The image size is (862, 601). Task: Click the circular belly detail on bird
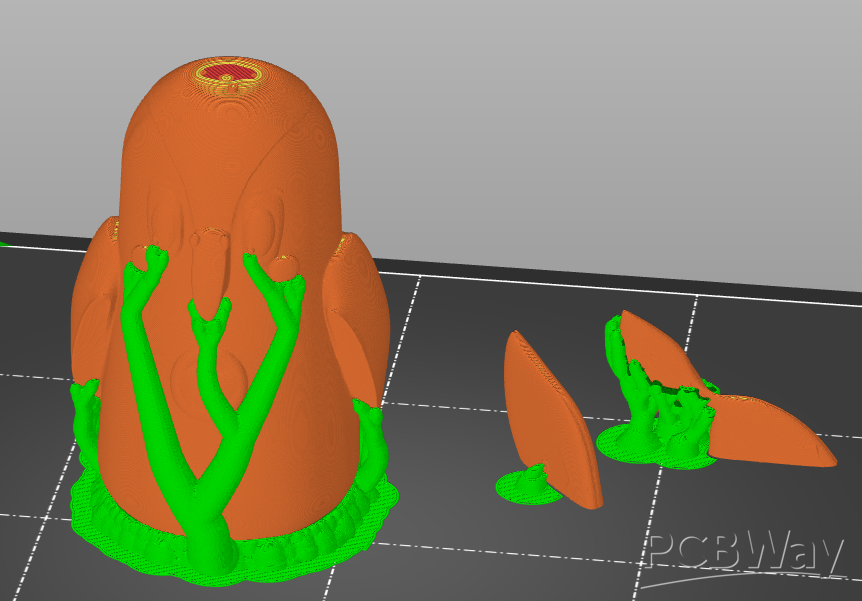[x=210, y=375]
